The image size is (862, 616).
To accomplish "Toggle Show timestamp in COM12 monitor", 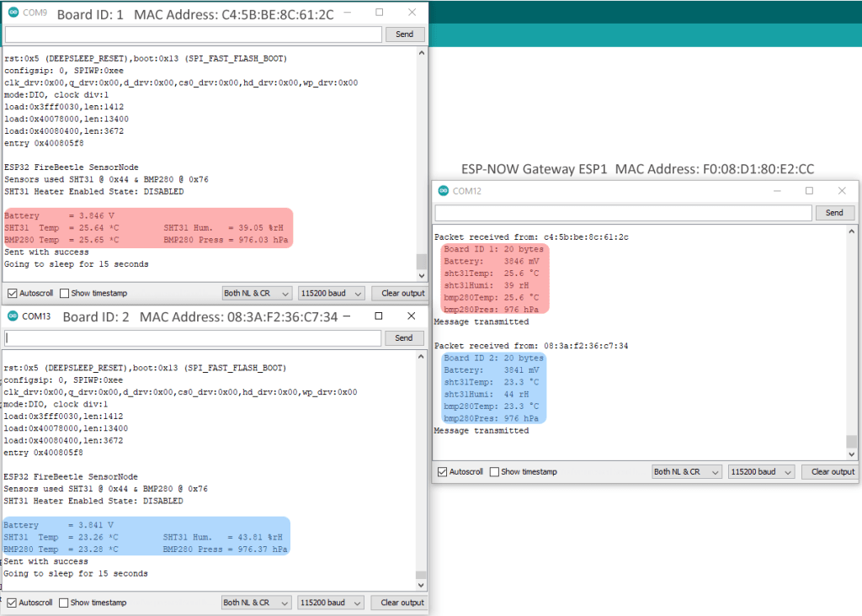I will (x=494, y=472).
